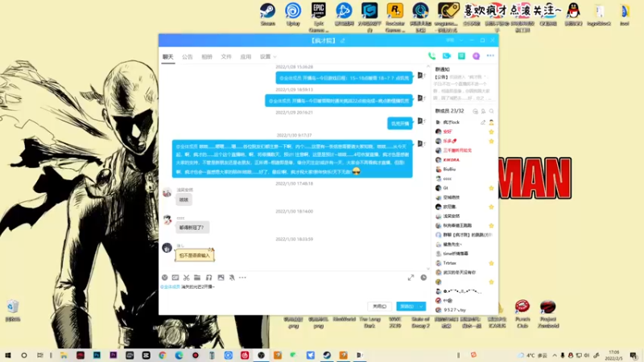Expand the 设置 dropdown tab
Screen dimensions: 644x362
click(x=268, y=56)
